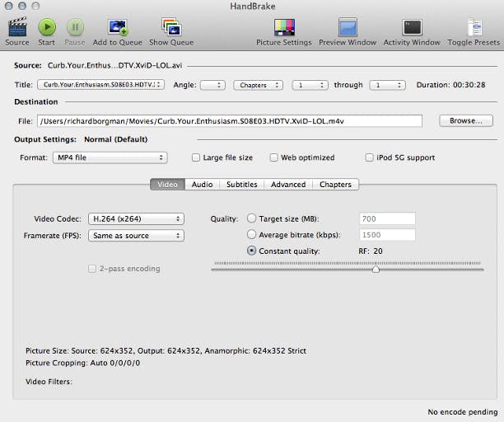Open the Source clapperboard icon
The height and width of the screenshot is (422, 504).
point(17,27)
